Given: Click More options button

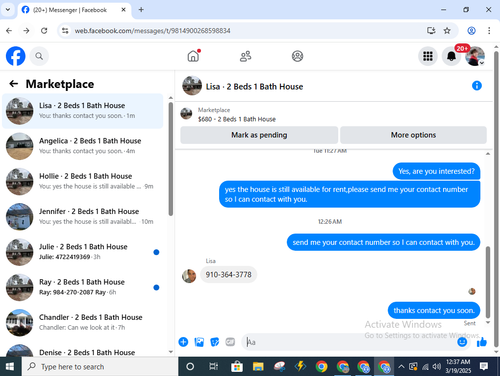Looking at the screenshot, I should click(x=413, y=135).
